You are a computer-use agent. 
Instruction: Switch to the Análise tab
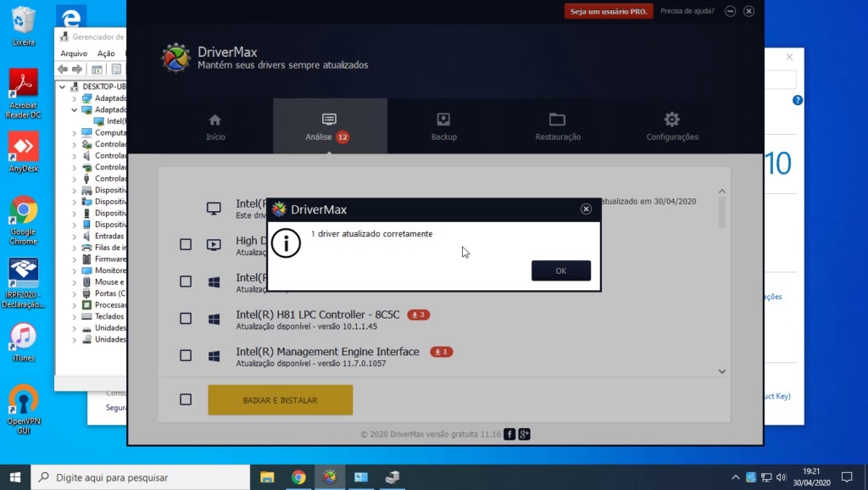(x=330, y=127)
